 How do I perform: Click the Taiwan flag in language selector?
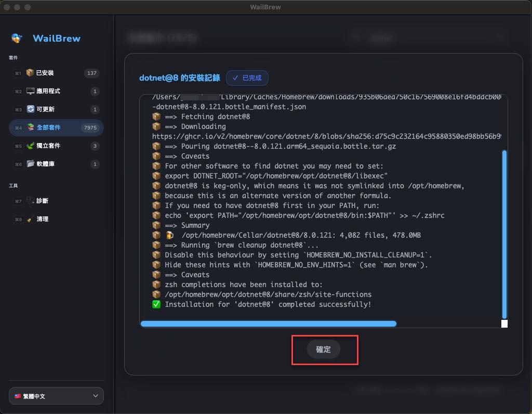click(18, 396)
